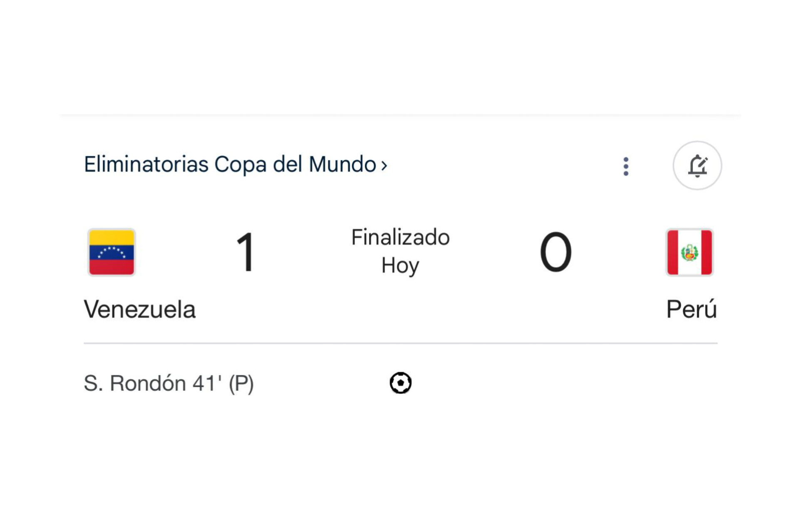This screenshot has width=799, height=532.
Task: Click Perú's score of 0
Action: tap(556, 252)
